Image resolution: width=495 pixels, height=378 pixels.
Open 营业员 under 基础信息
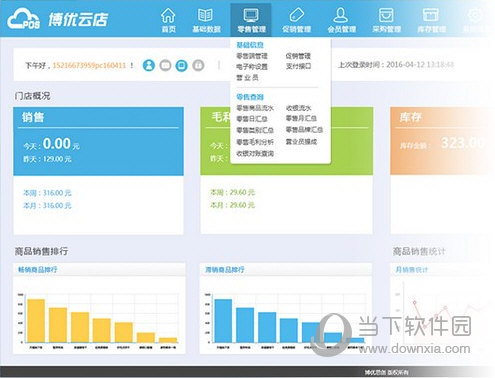coord(247,78)
